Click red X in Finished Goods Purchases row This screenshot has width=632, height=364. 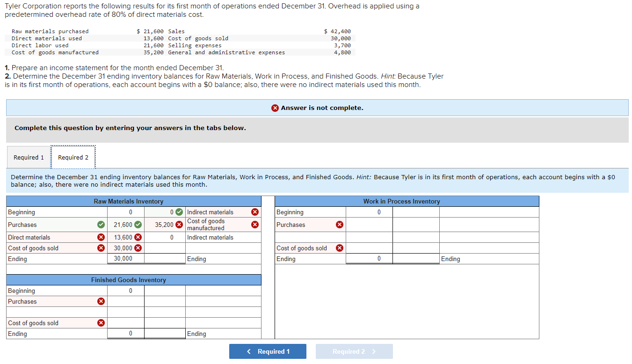101,301
